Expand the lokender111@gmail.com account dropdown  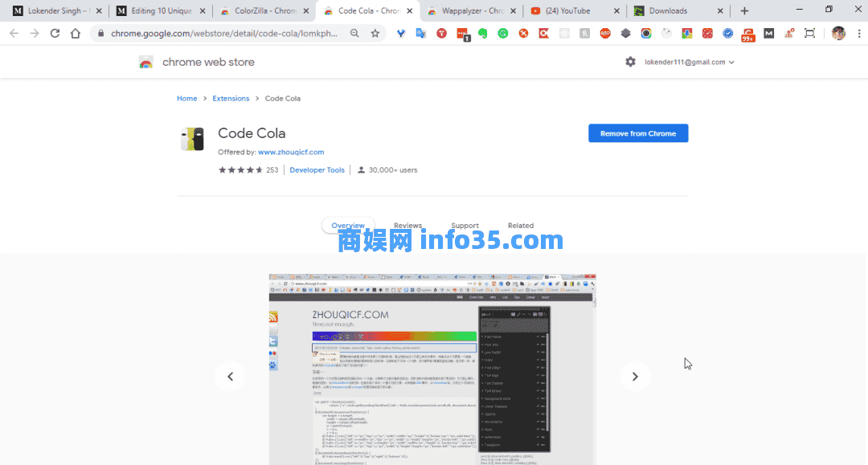(690, 62)
